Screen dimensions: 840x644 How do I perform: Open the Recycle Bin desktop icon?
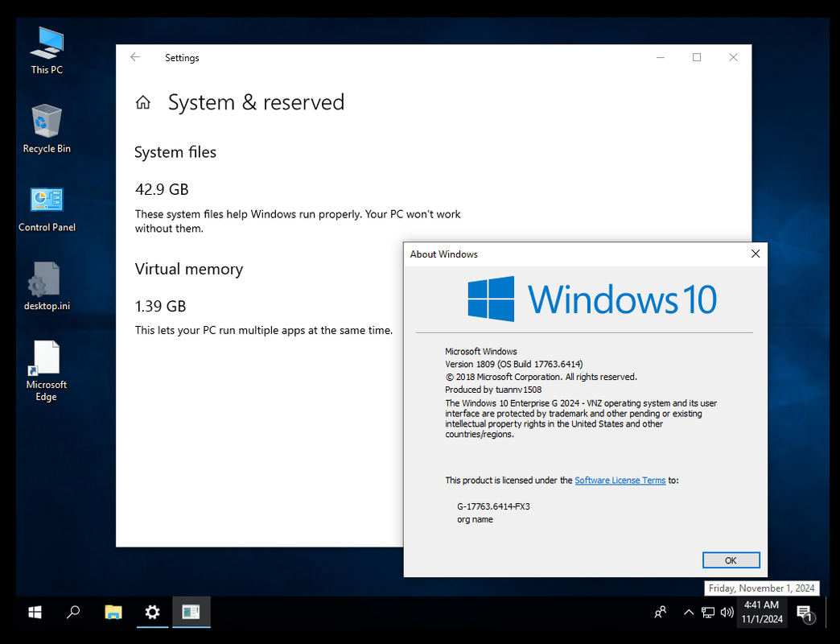pos(47,129)
